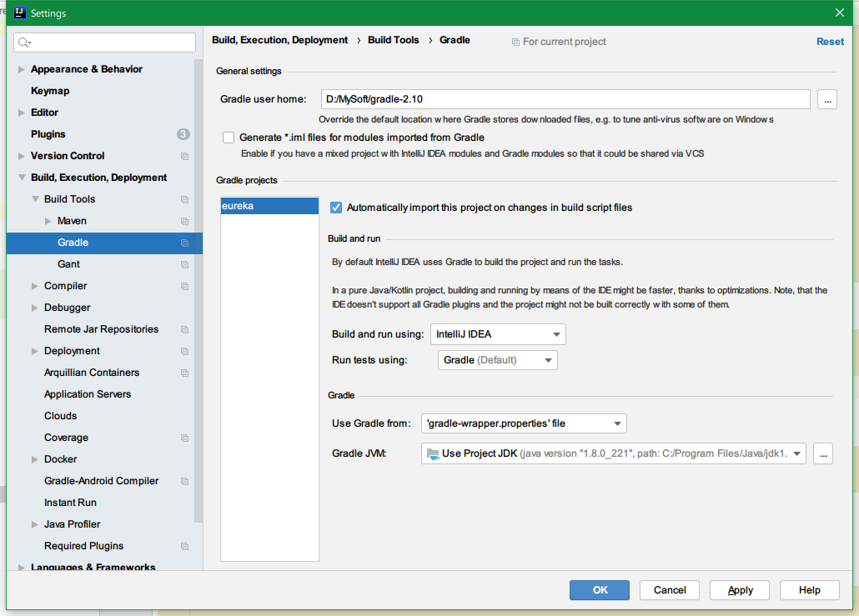Enable Generate *.iml files checkbox
Viewport: 859px width, 616px height.
click(x=229, y=138)
